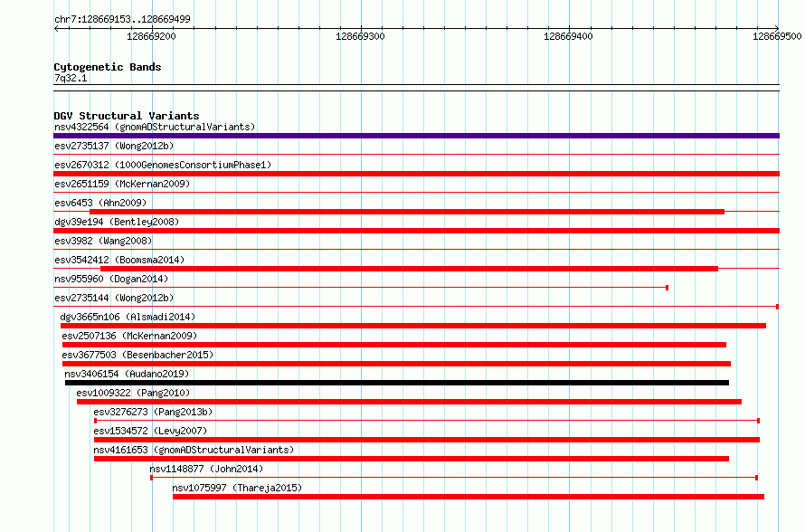Click esv2670312 (1000GenomesConsortiumPhase1) label
The image size is (805, 532).
[163, 165]
